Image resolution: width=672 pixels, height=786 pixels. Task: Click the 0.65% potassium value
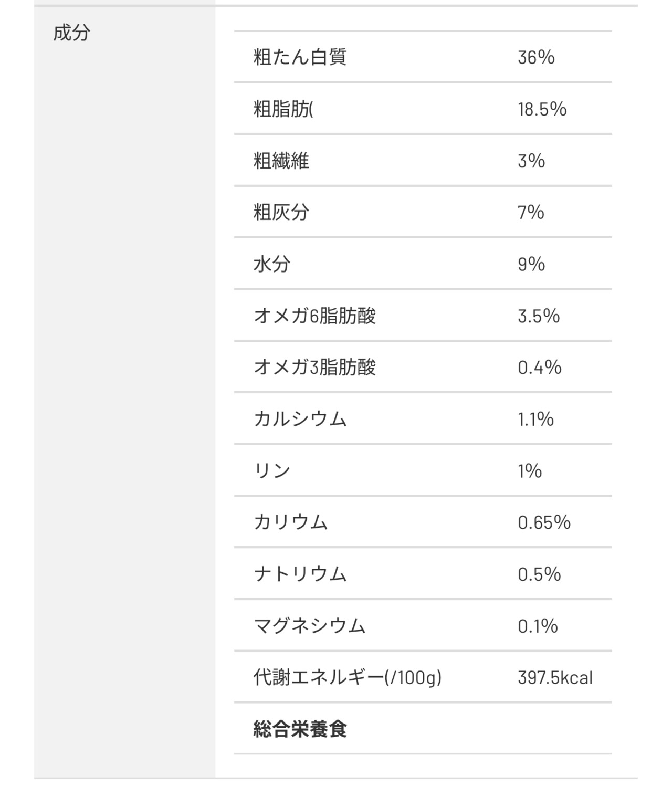pyautogui.click(x=544, y=522)
